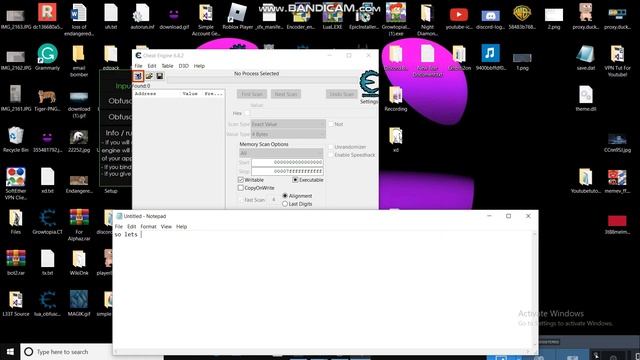640x360 pixels.
Task: Open the save.dat desktop icon
Action: (586, 58)
